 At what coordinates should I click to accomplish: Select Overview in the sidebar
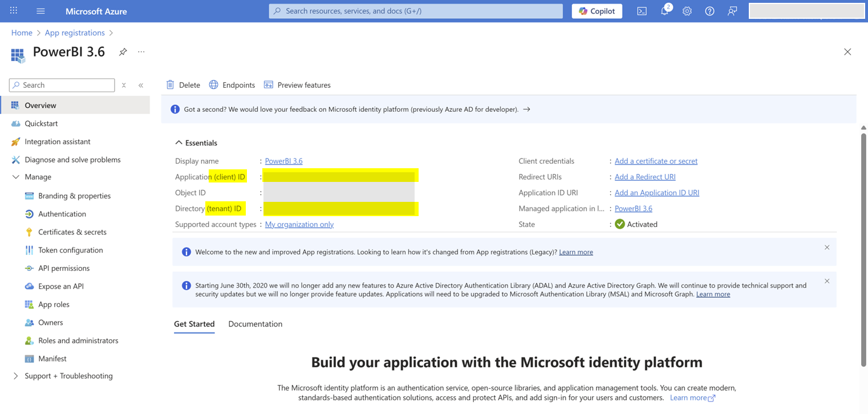pyautogui.click(x=75, y=105)
